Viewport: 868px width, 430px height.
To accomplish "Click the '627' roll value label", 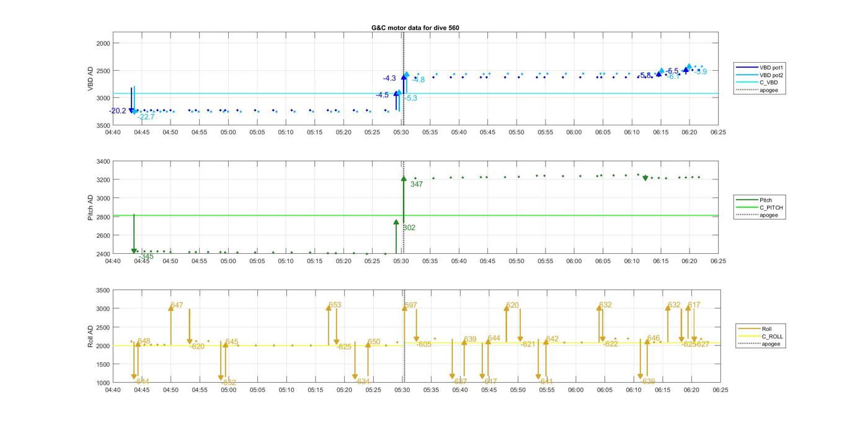I will 702,344.
